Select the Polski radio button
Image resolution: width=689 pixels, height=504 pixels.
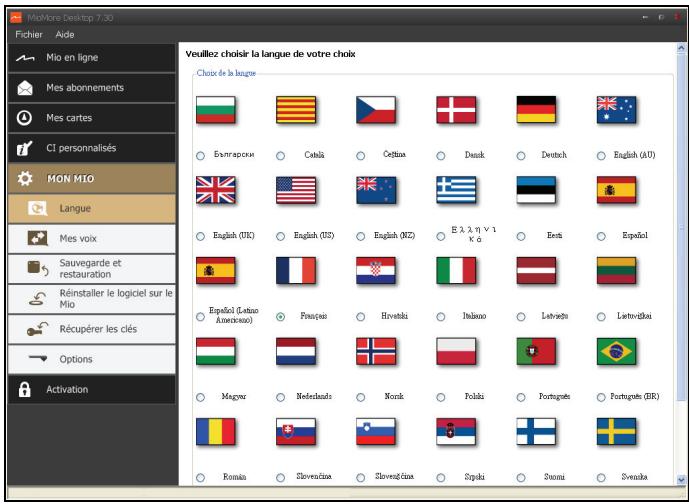click(441, 397)
